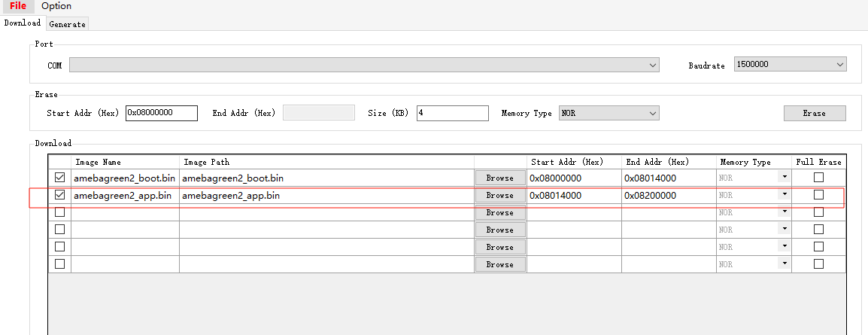The image size is (868, 335).
Task: Browse for the amebagreen2_boot.bin image file
Action: click(x=499, y=178)
